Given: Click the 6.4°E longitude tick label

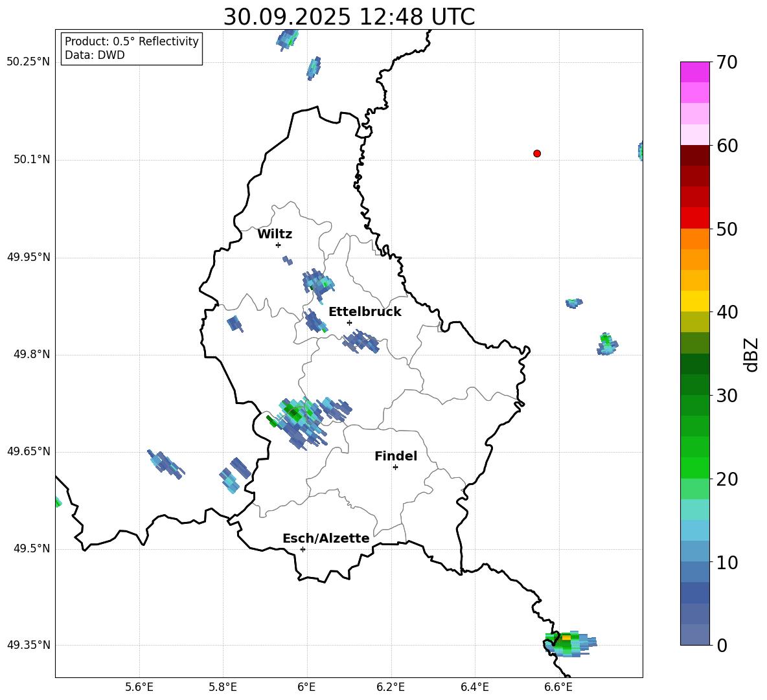Looking at the screenshot, I should tap(474, 687).
